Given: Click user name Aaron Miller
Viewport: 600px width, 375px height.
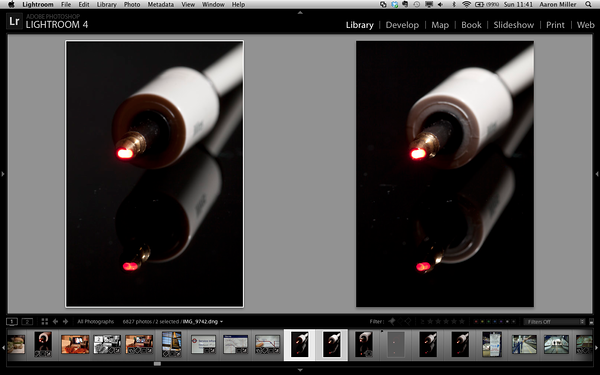Looking at the screenshot, I should (x=558, y=5).
